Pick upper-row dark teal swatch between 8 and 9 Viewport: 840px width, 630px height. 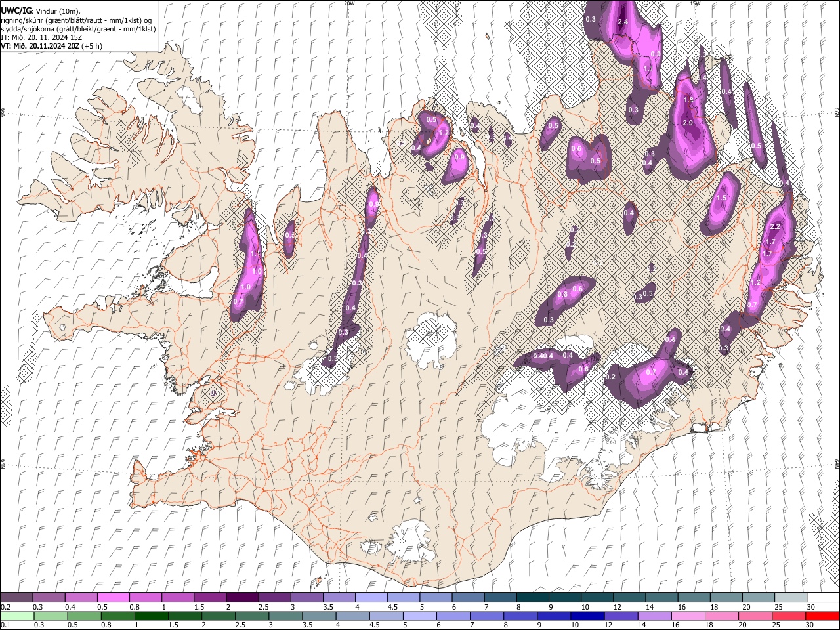(x=532, y=597)
